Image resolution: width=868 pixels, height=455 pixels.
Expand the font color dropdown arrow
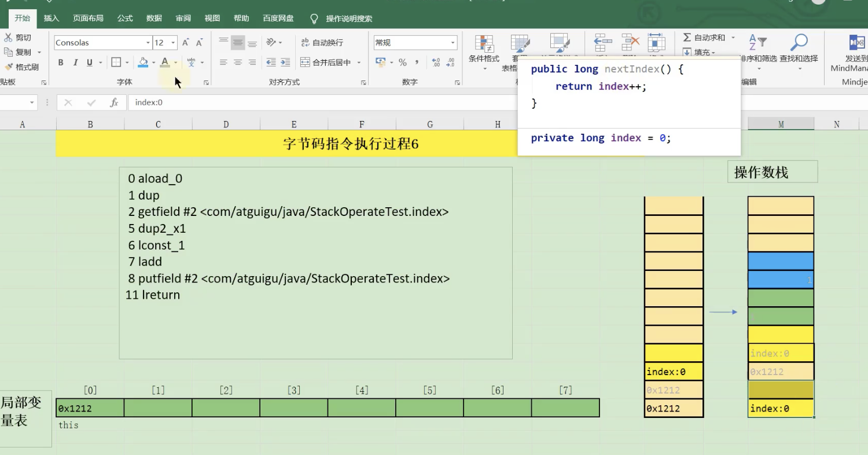click(x=175, y=63)
